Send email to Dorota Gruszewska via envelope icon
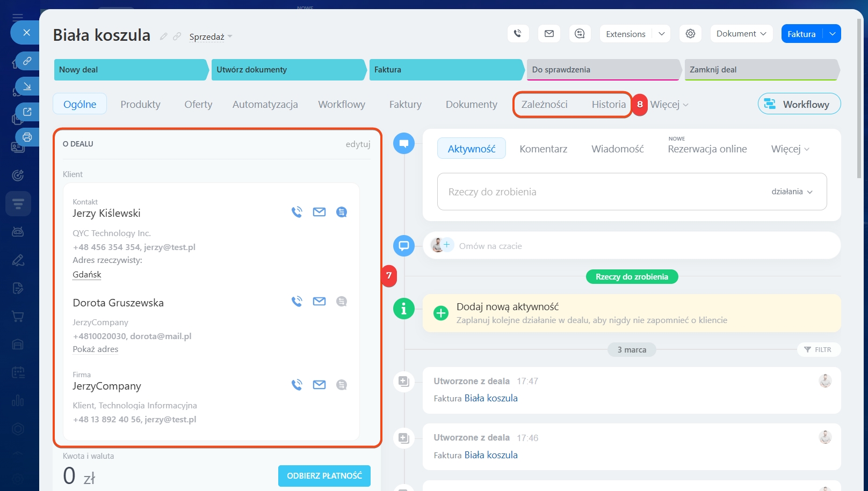Viewport: 868px width, 491px height. 319,302
